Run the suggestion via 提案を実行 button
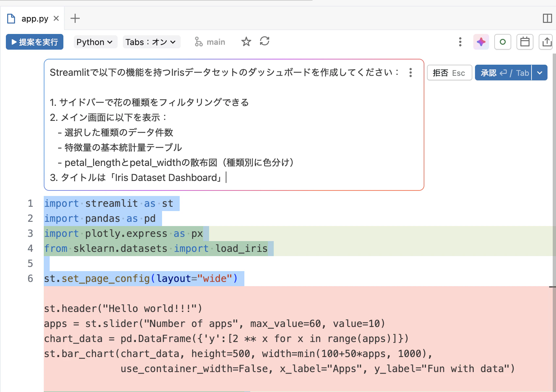Viewport: 556px width, 392px height. pos(34,42)
